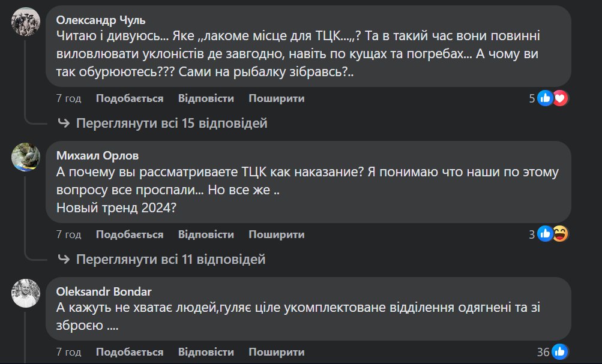Open Олександр Чуль's profile name link

click(101, 20)
